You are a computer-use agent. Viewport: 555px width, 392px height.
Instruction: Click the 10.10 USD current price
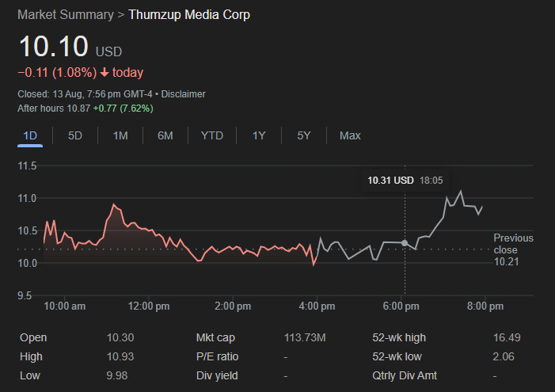53,47
